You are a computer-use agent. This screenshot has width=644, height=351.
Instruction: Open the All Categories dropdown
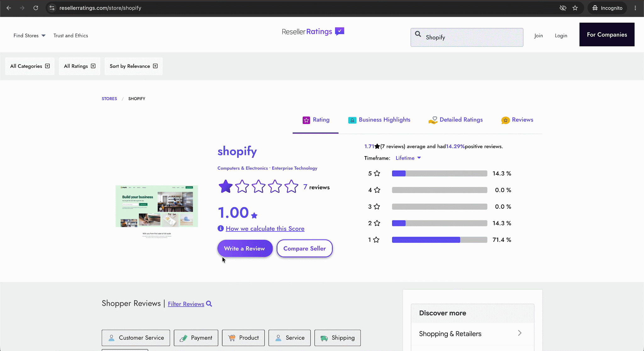(x=30, y=66)
